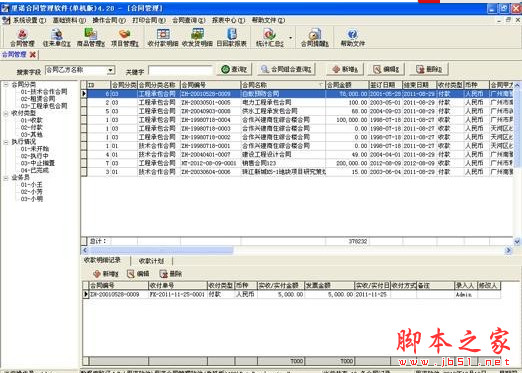The width and height of the screenshot is (522, 373).
Task: Select salesperson 02-小芳 in the tree
Action: pyautogui.click(x=31, y=192)
